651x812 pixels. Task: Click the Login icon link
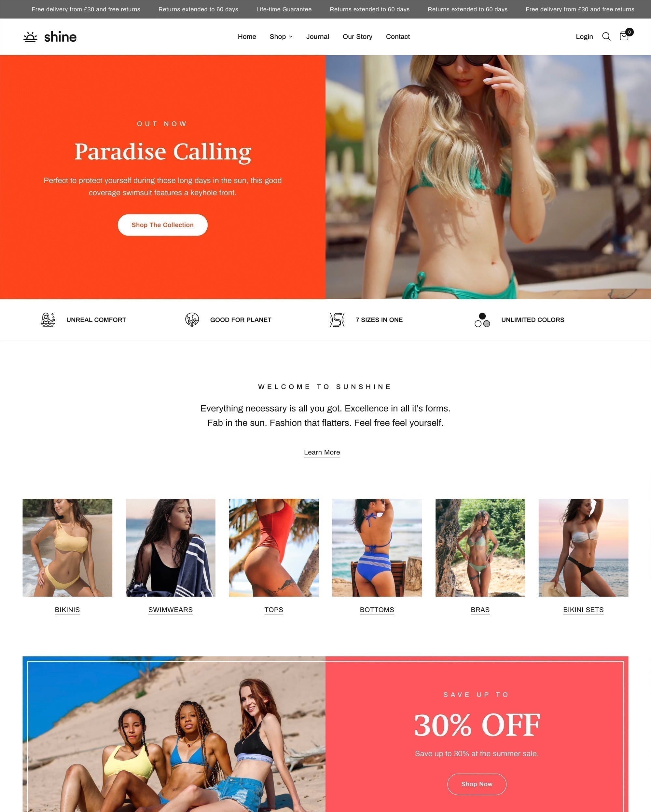point(584,36)
